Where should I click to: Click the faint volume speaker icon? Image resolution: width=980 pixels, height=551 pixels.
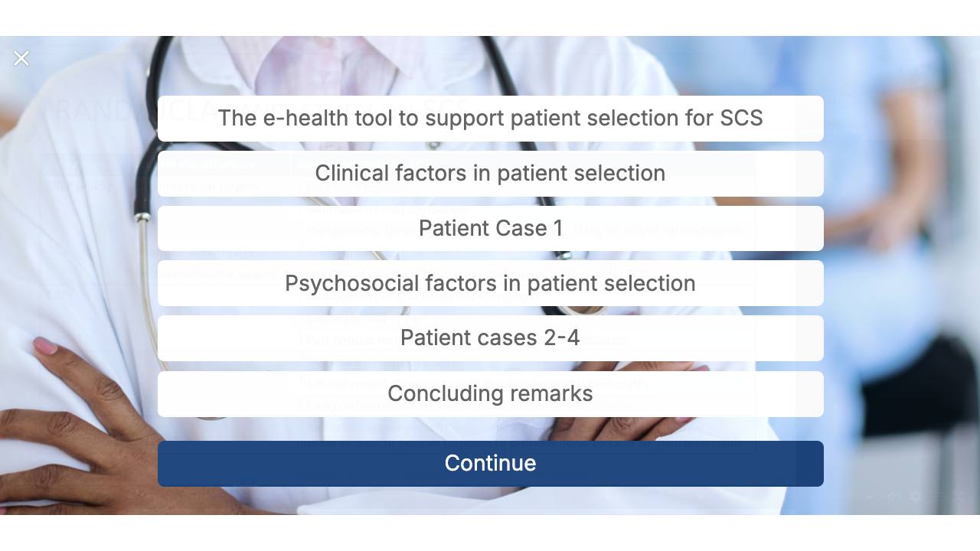[x=893, y=497]
